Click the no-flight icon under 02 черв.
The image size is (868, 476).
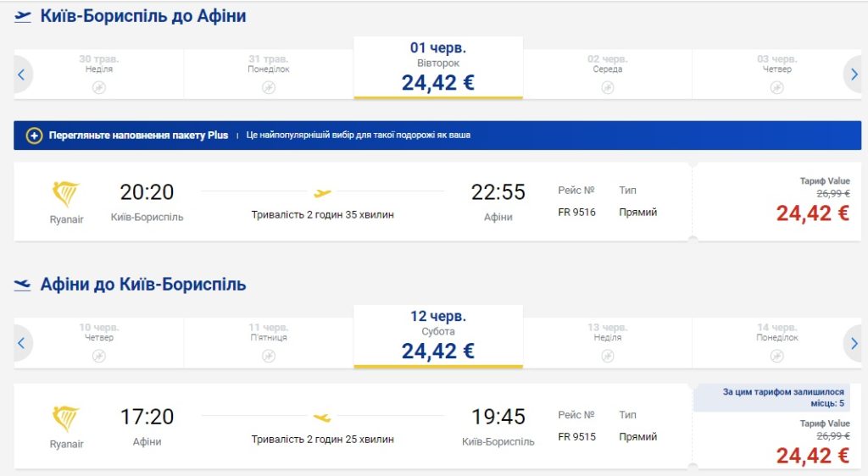click(x=608, y=87)
